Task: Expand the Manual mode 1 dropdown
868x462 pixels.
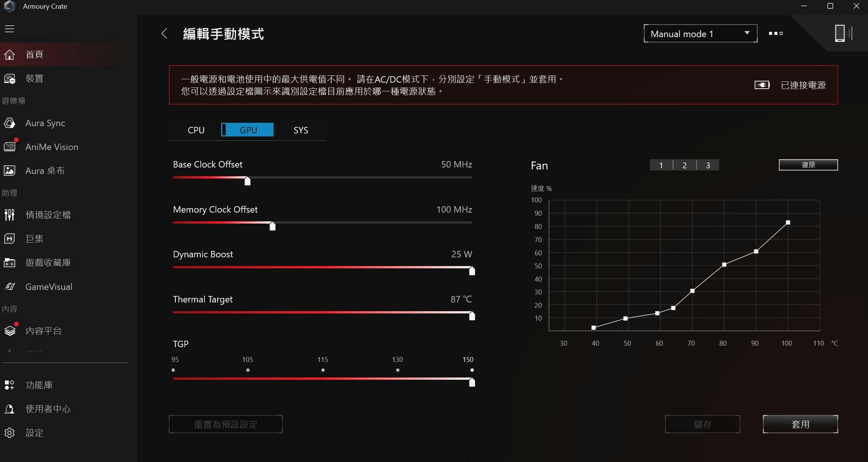Action: tap(700, 34)
